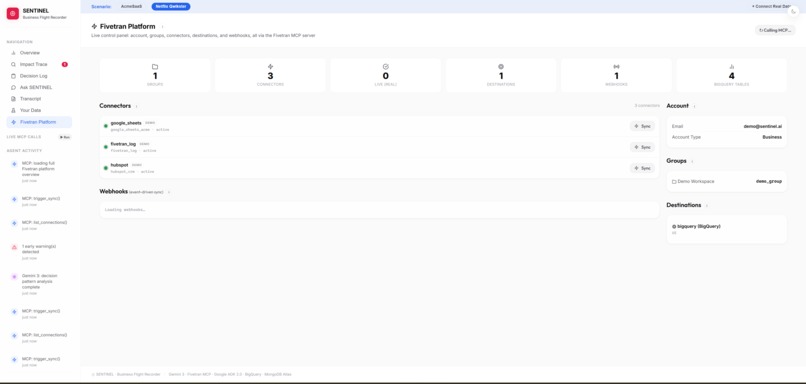Click the red SENTINEL logo icon

coord(13,14)
